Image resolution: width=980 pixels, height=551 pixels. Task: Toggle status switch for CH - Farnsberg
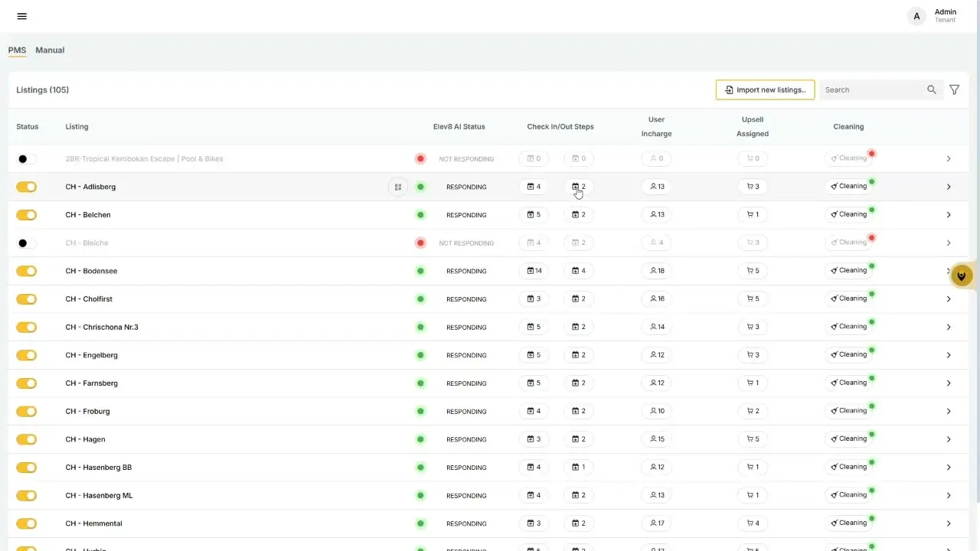pyautogui.click(x=27, y=383)
